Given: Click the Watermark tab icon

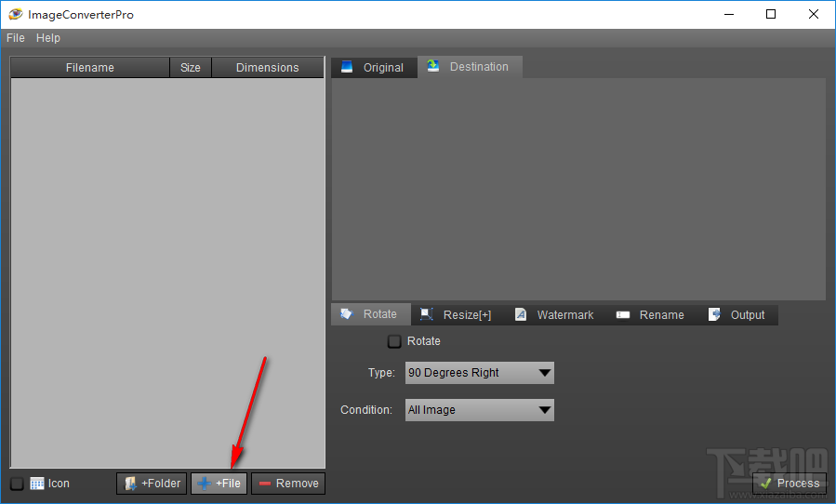Looking at the screenshot, I should (521, 314).
